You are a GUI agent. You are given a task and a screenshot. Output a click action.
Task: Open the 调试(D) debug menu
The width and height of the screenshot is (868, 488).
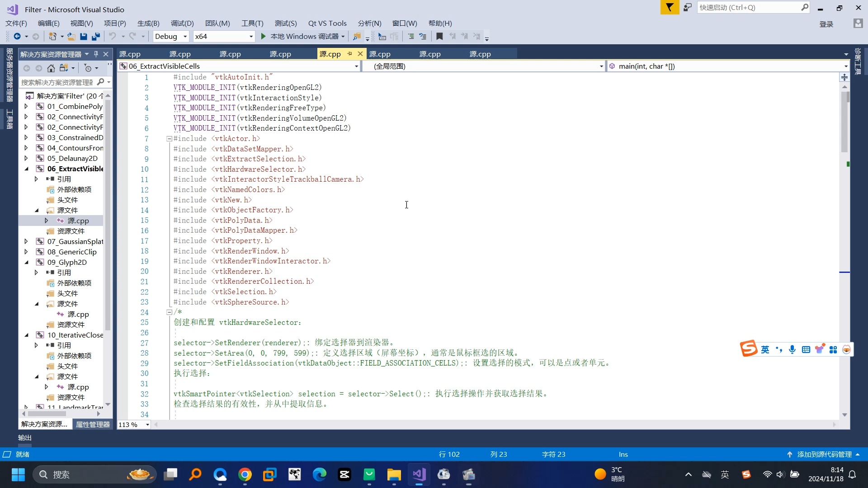click(x=182, y=23)
